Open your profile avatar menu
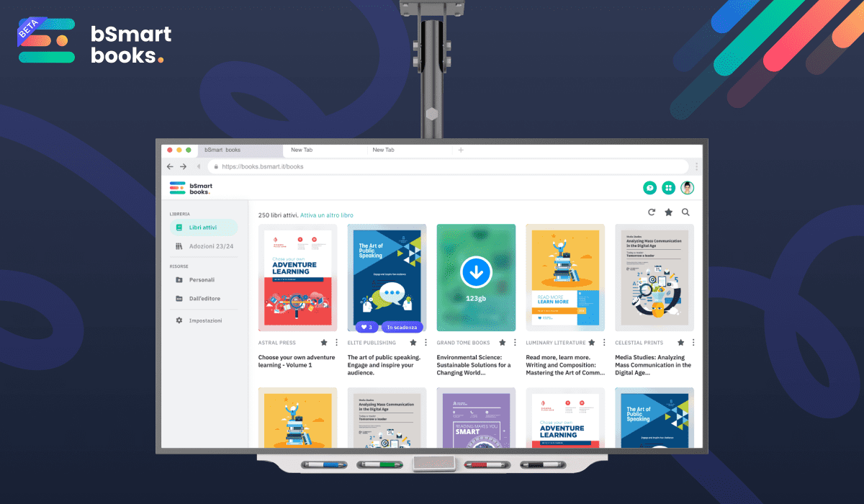This screenshot has width=864, height=504. click(687, 187)
